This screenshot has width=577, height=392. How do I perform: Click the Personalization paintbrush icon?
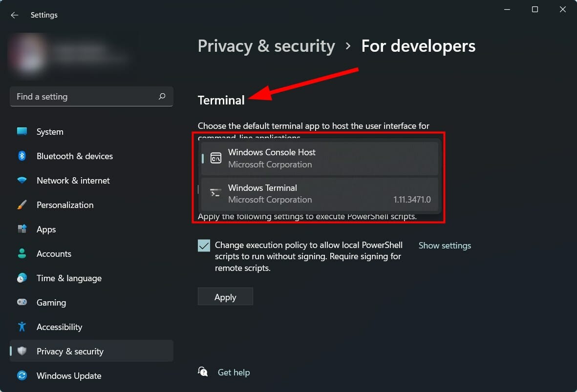tap(22, 205)
